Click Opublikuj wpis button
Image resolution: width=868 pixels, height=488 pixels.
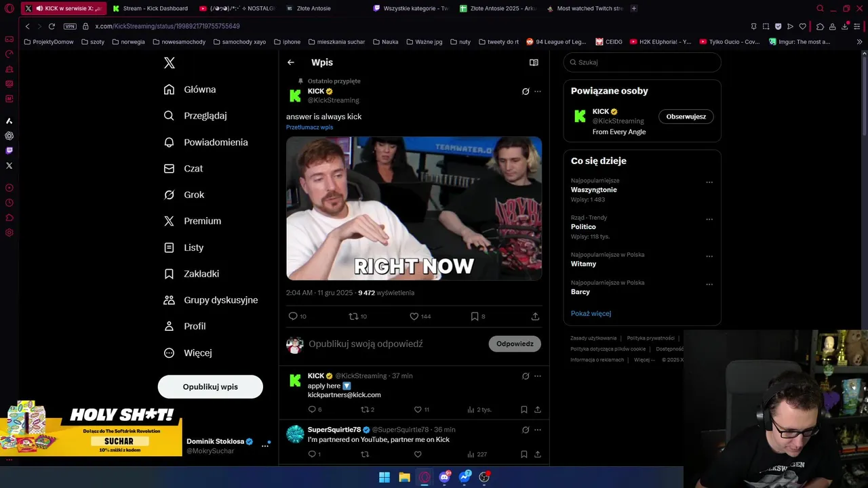210,386
